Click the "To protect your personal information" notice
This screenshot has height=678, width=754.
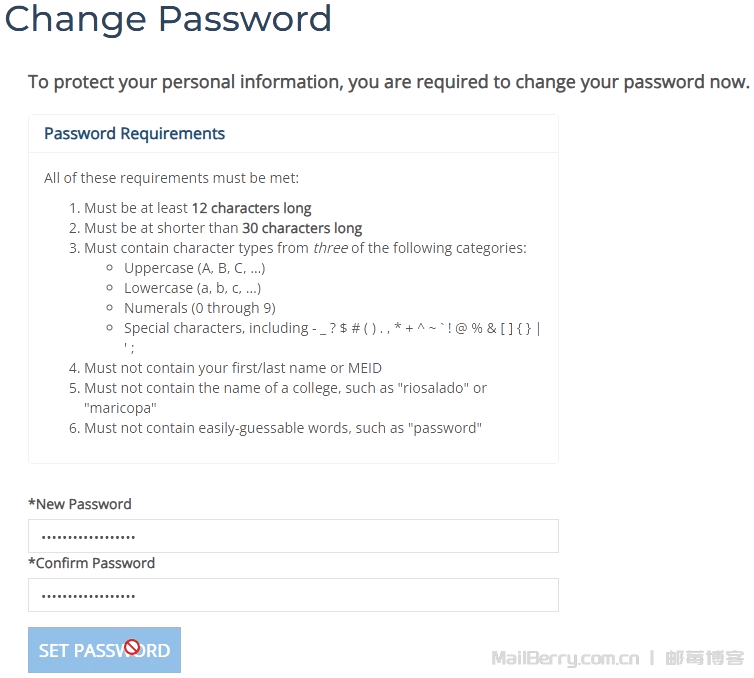tap(388, 82)
